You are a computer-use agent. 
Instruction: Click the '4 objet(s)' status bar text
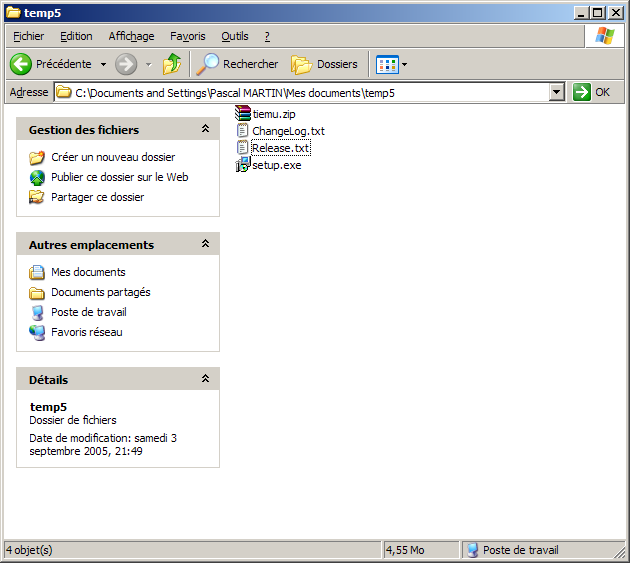[29, 550]
